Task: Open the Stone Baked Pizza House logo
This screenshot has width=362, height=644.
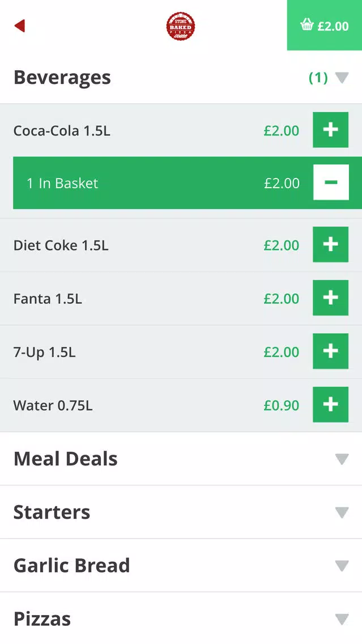Action: tap(181, 26)
